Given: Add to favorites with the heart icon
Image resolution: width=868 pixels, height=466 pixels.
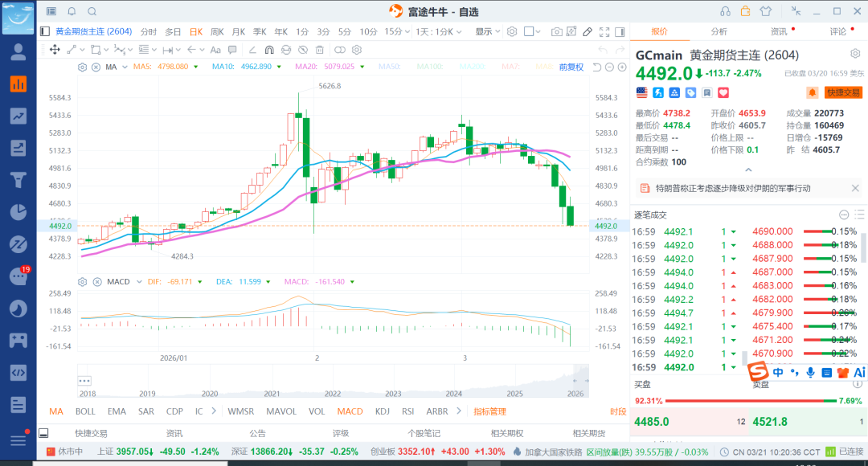Looking at the screenshot, I should [723, 92].
